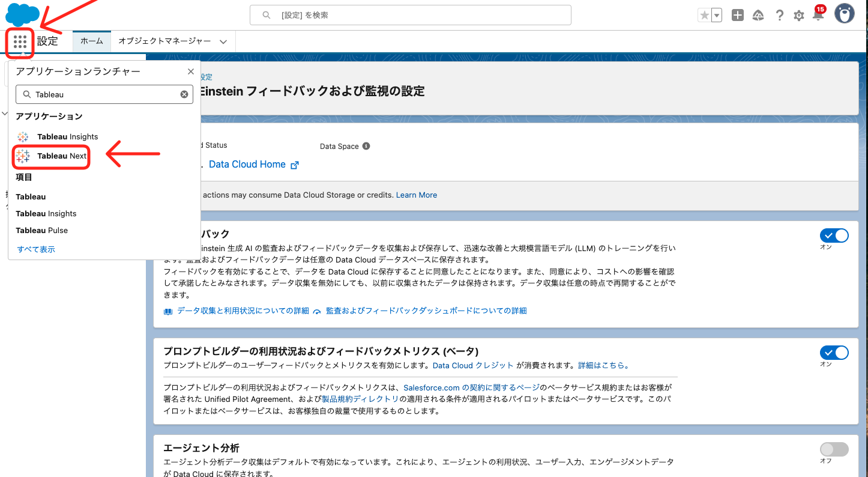
Task: Open the notifications bell icon
Action: click(818, 15)
